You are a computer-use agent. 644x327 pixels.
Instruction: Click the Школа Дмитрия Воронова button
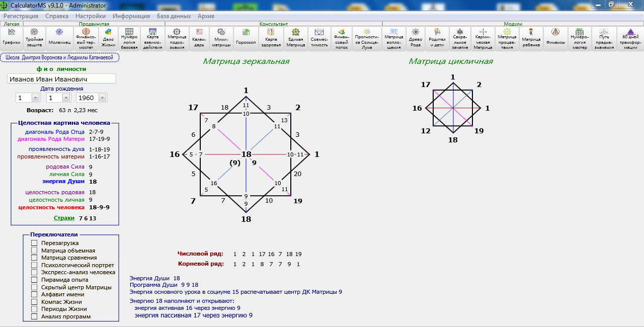pos(60,58)
